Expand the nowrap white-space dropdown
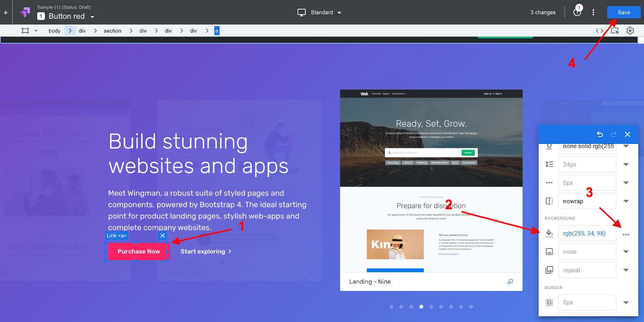Viewport: 644px width, 322px height. click(626, 201)
